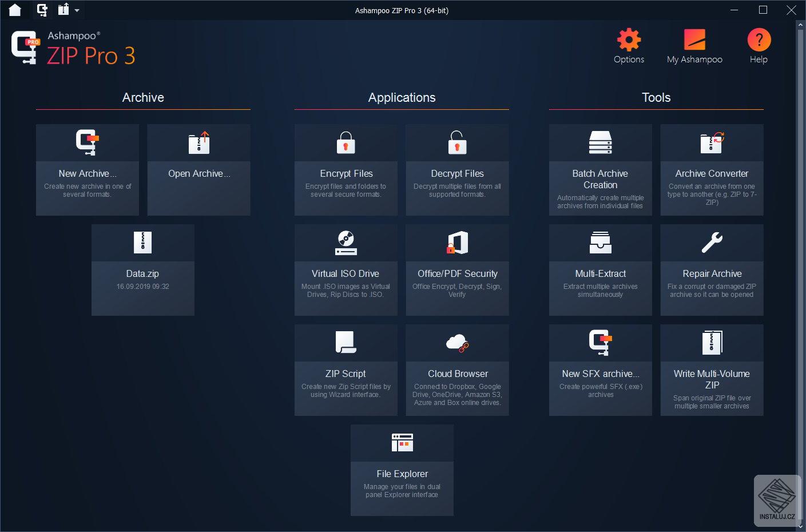This screenshot has height=532, width=806.
Task: Select the 'Open Archive...' tile label
Action: click(x=199, y=173)
